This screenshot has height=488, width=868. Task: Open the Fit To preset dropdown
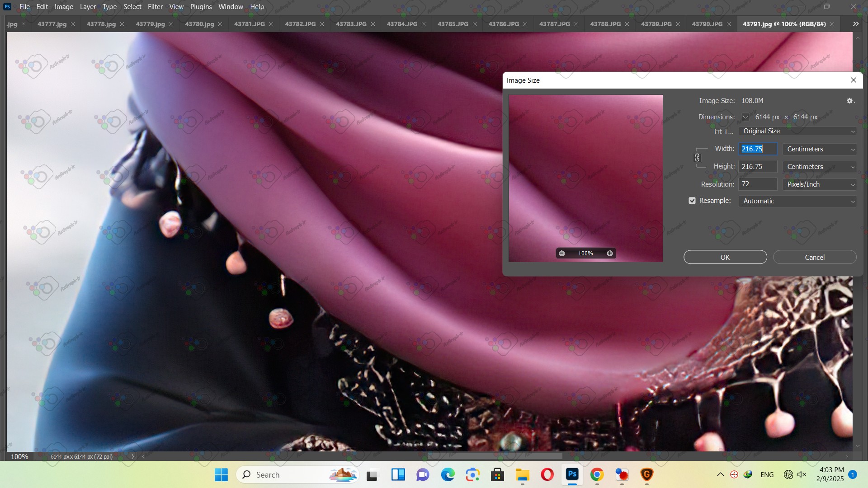tap(797, 131)
